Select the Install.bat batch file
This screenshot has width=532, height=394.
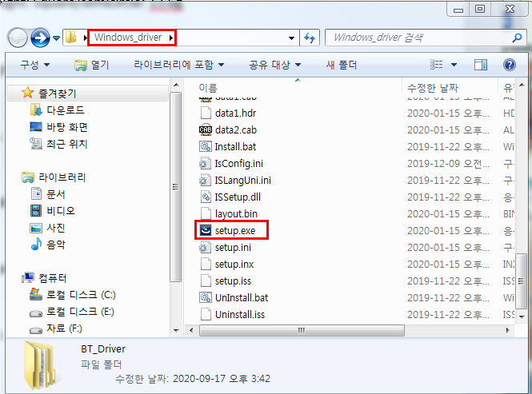[x=227, y=146]
